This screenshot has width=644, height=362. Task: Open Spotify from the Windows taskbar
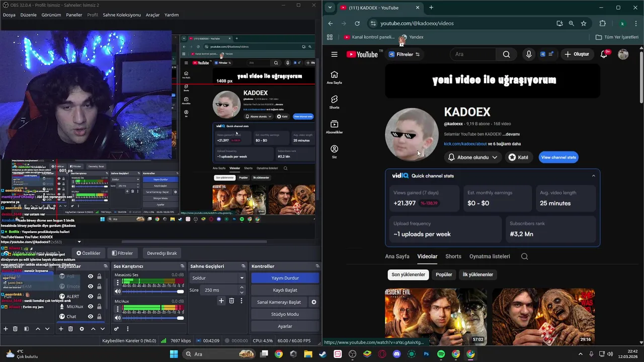pos(441,354)
